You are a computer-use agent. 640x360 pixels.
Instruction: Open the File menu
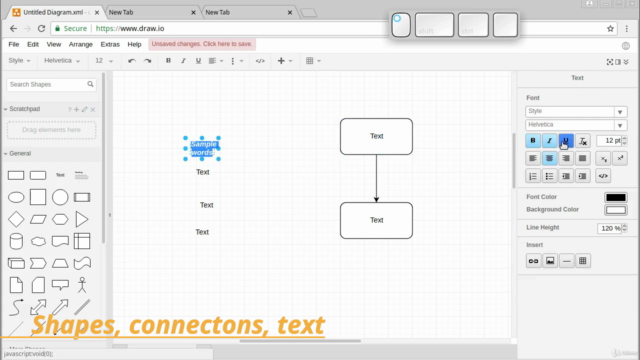(13, 44)
